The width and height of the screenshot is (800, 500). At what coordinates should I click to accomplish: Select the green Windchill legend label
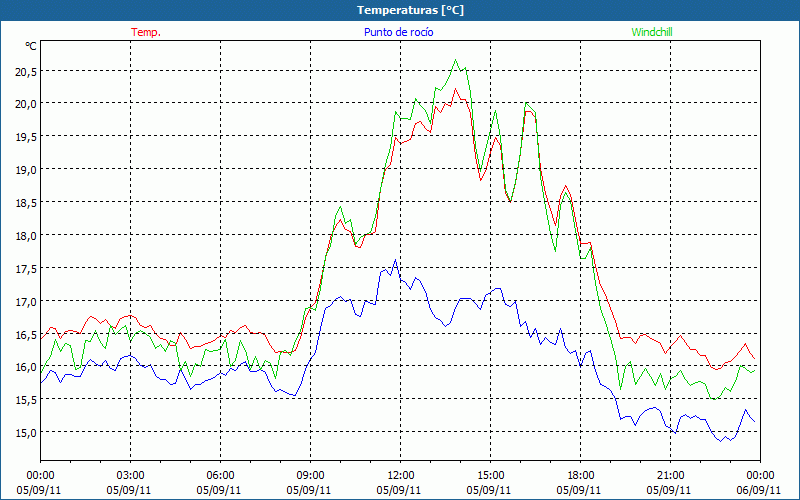pyautogui.click(x=652, y=32)
